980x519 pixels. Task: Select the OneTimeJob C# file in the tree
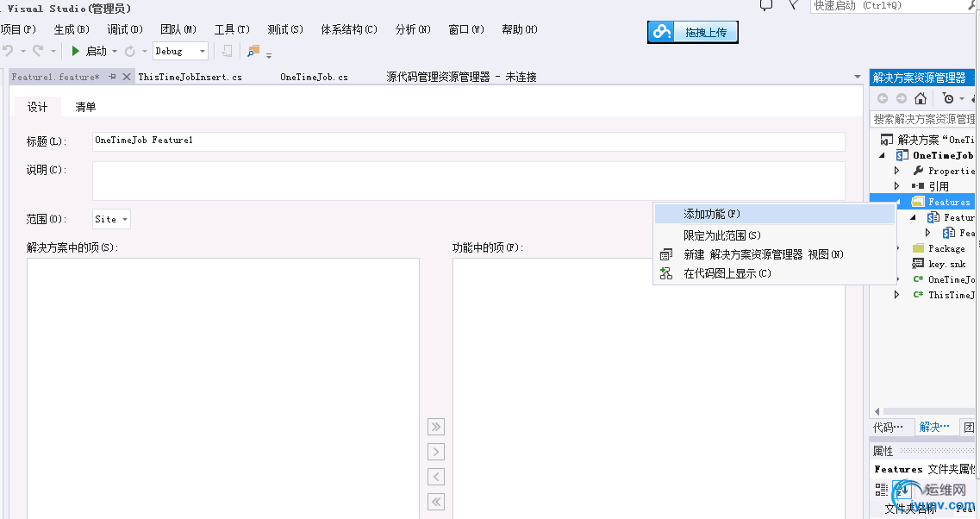tap(943, 279)
